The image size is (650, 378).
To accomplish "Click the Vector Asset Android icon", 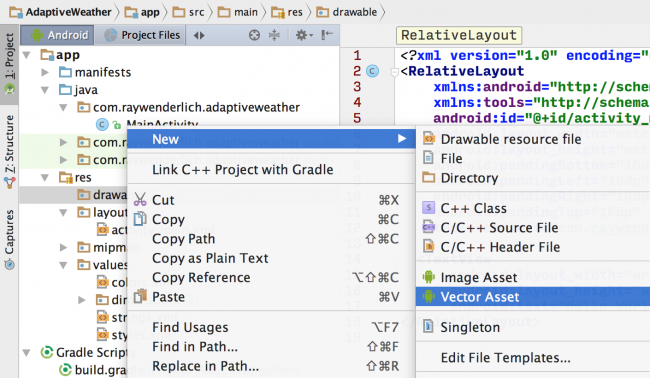I will [x=429, y=296].
